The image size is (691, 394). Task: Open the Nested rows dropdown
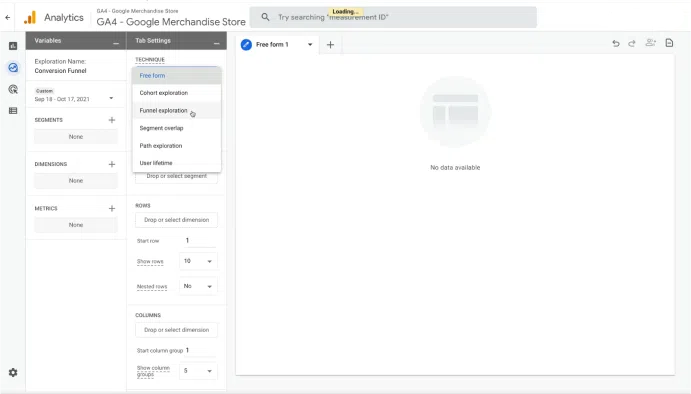[198, 286]
